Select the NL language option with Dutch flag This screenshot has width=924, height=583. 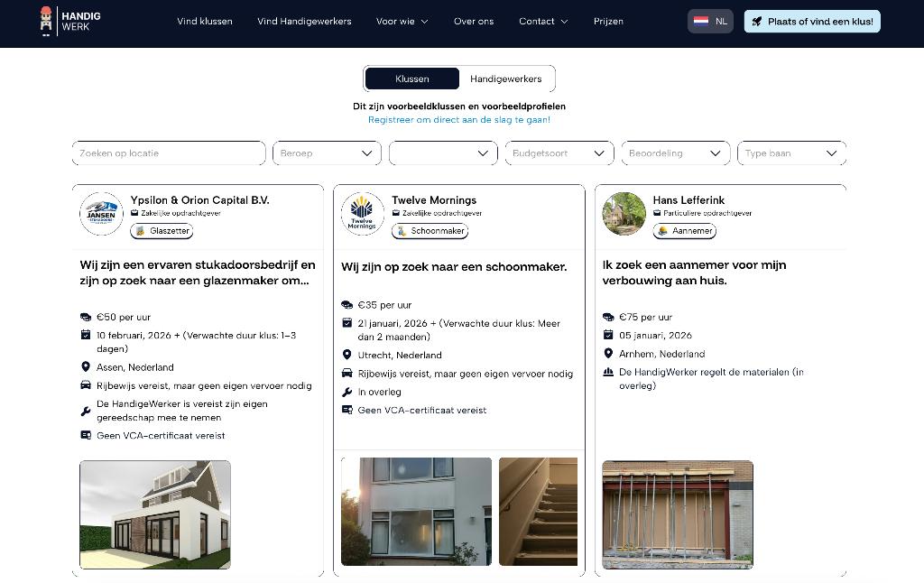point(710,21)
